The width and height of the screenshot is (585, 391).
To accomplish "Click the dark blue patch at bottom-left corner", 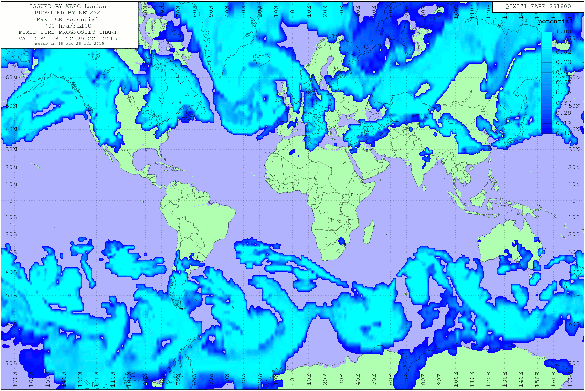I will tap(29, 363).
